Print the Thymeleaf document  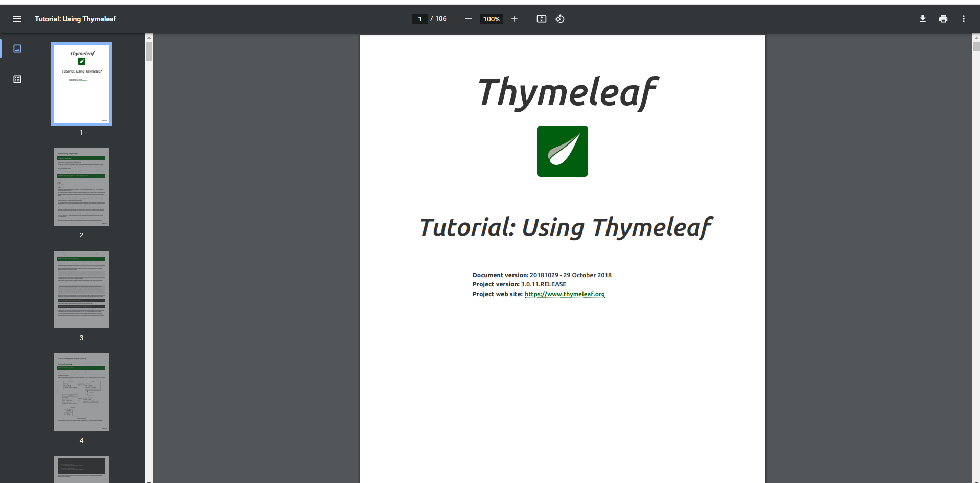[943, 19]
